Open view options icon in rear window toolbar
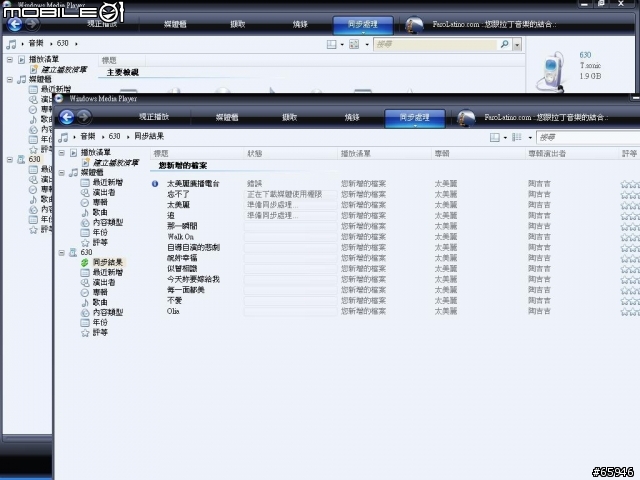This screenshot has height=480, width=640. click(x=331, y=44)
